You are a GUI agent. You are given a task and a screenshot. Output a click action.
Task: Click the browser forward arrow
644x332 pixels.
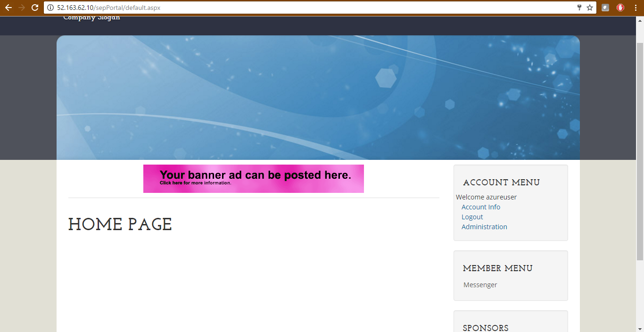click(x=21, y=8)
